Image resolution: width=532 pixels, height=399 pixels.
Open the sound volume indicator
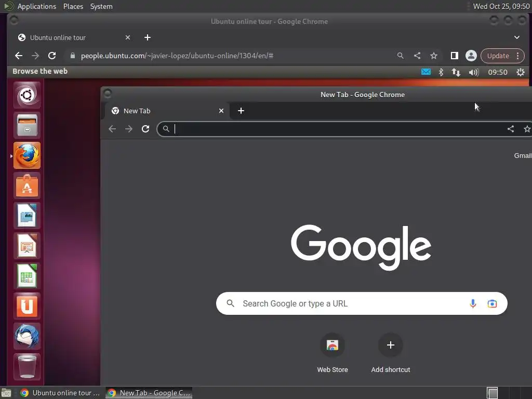pyautogui.click(x=474, y=72)
